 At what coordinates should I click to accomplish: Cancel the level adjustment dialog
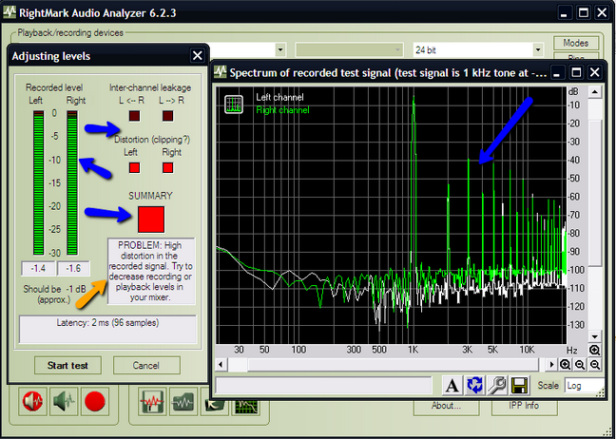[x=146, y=365]
